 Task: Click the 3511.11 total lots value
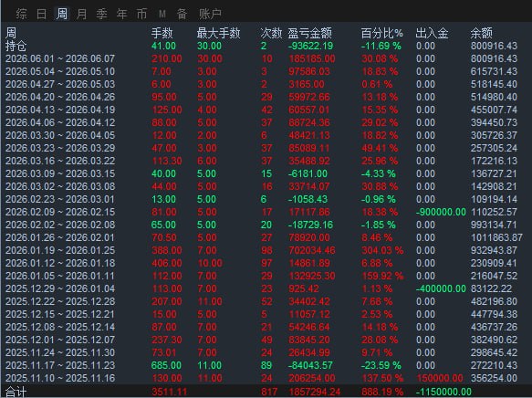[170, 392]
